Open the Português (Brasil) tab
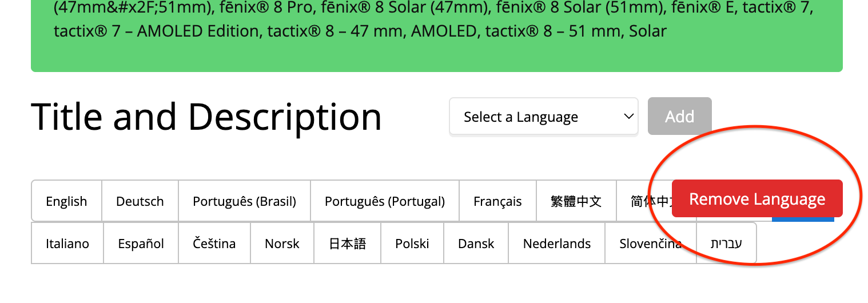The image size is (868, 303). coord(244,201)
